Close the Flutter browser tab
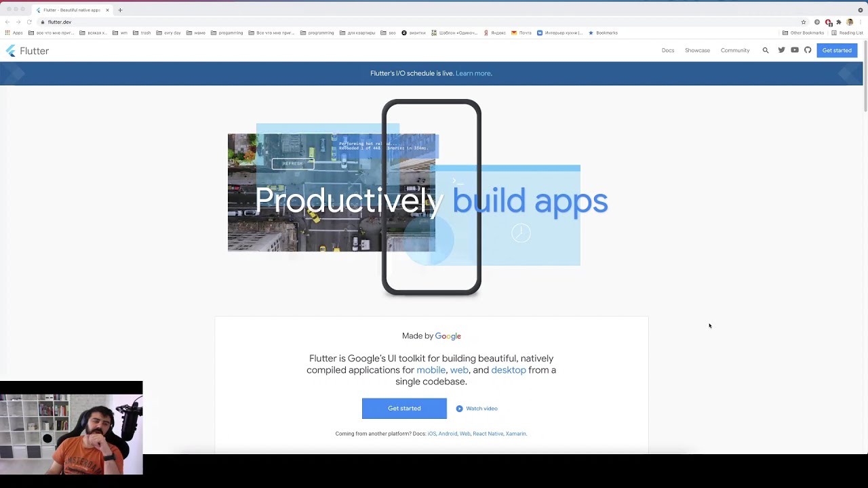Screen dimensions: 868x488 tap(107, 10)
